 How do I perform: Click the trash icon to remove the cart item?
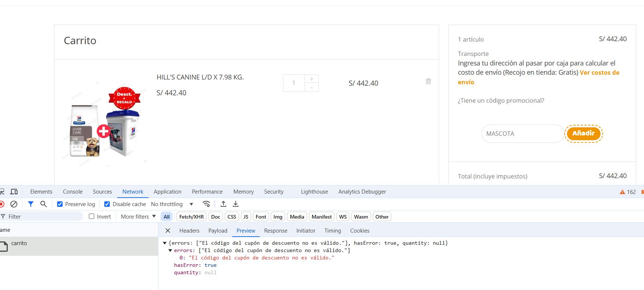click(x=428, y=81)
